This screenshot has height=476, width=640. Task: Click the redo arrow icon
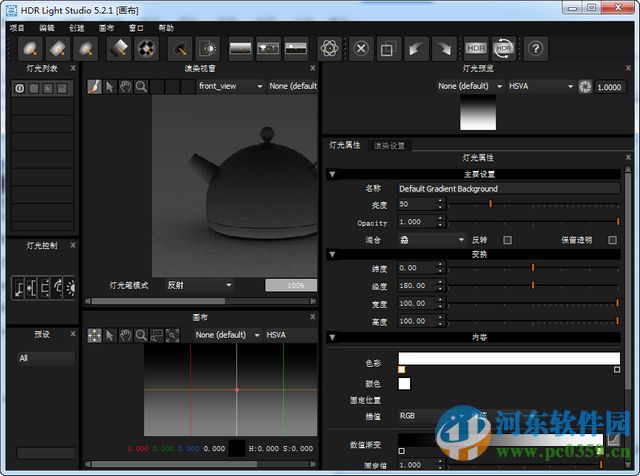[x=444, y=49]
